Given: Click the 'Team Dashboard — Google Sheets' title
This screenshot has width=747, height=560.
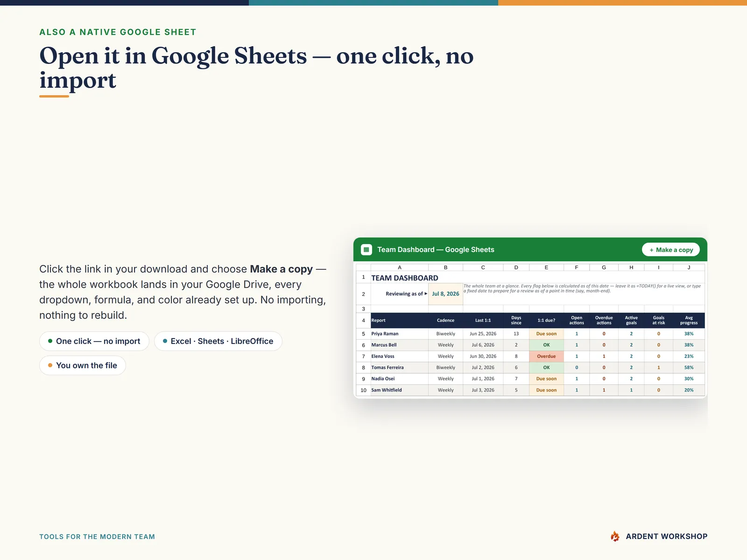Looking at the screenshot, I should (436, 250).
